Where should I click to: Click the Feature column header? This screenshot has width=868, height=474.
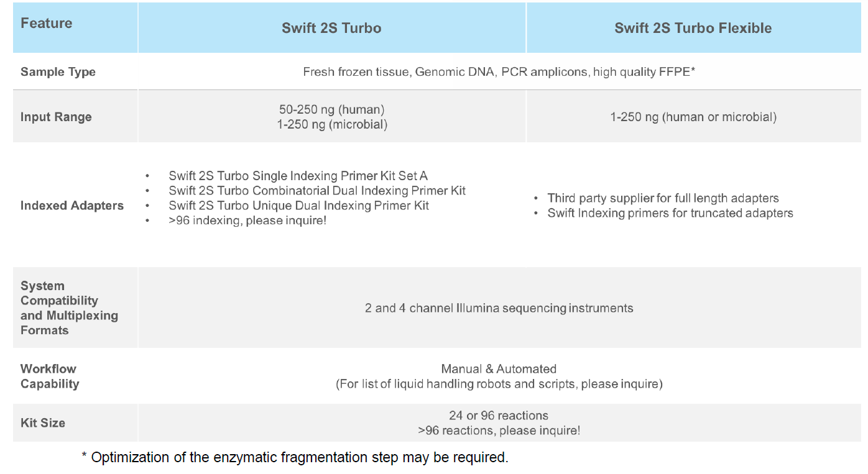click(x=47, y=24)
